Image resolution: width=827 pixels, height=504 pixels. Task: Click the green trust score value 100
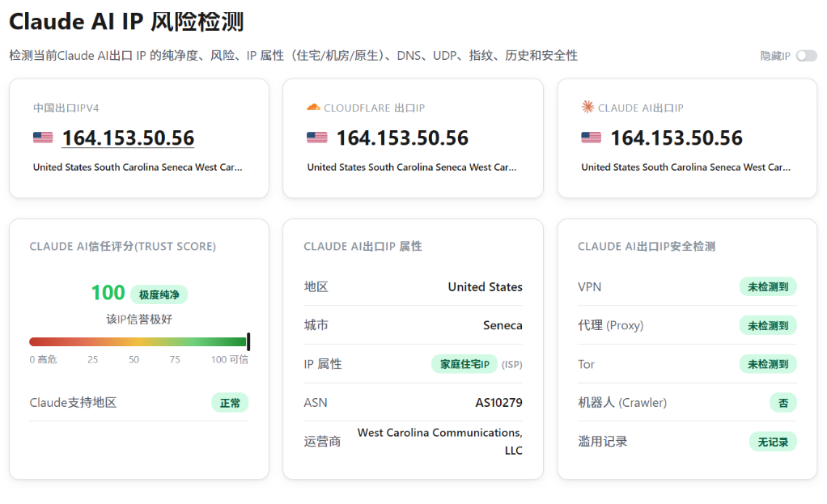[108, 293]
